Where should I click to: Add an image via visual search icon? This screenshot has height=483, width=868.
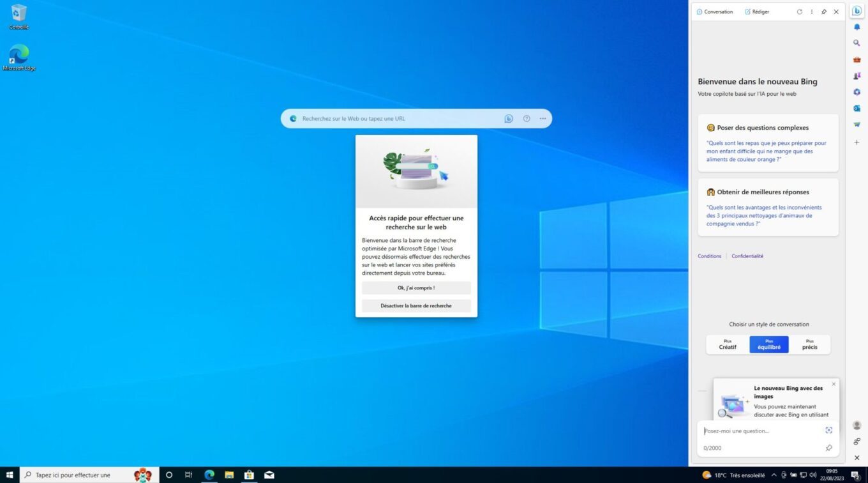click(x=829, y=430)
